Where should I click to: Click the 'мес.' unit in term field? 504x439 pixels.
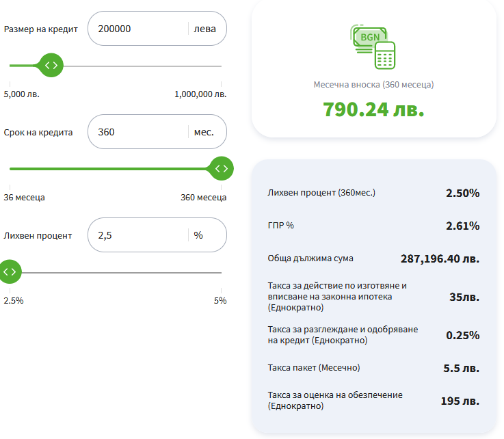(204, 132)
